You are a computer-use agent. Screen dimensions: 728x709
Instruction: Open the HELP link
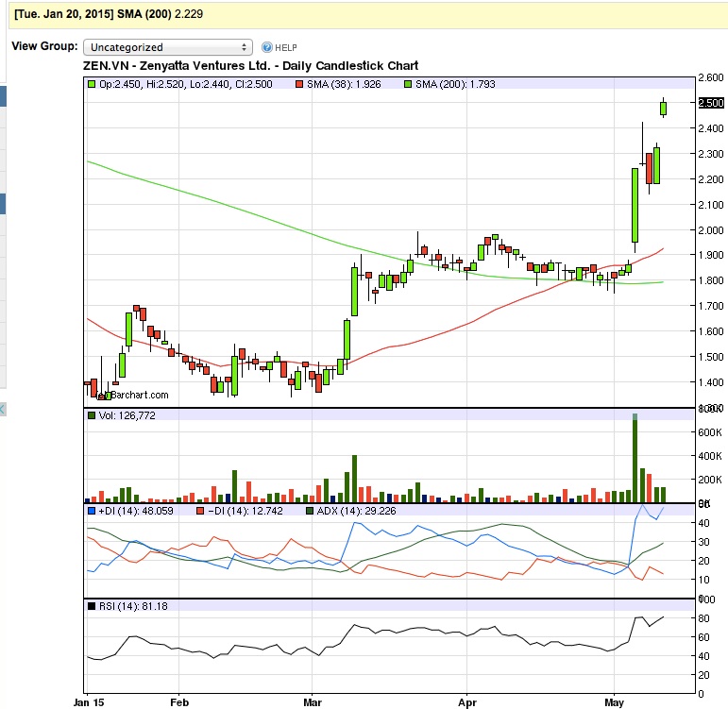pos(285,48)
